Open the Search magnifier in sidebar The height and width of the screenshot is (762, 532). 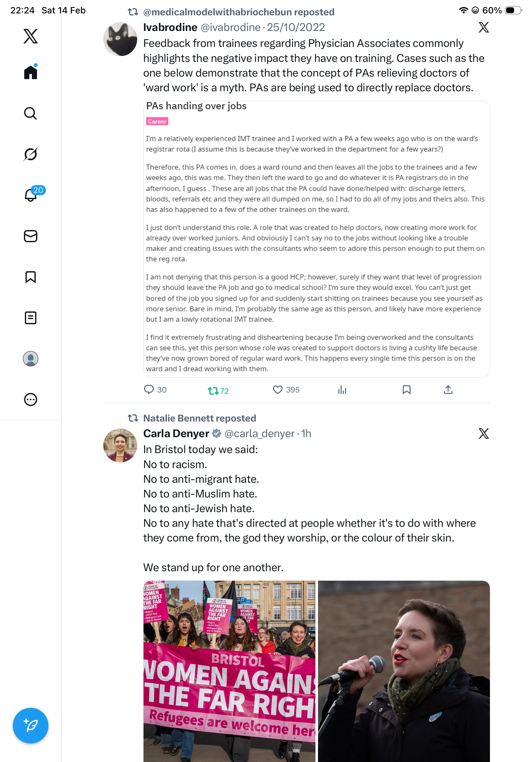31,113
